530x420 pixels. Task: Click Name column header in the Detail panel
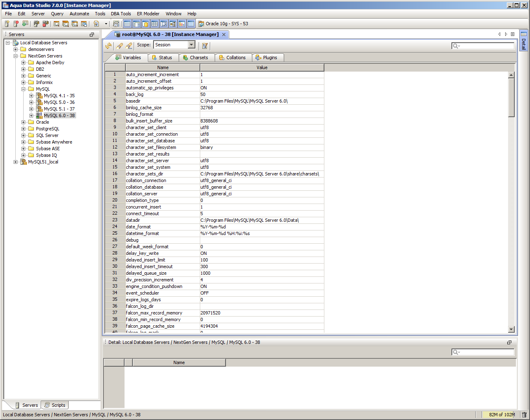(179, 362)
